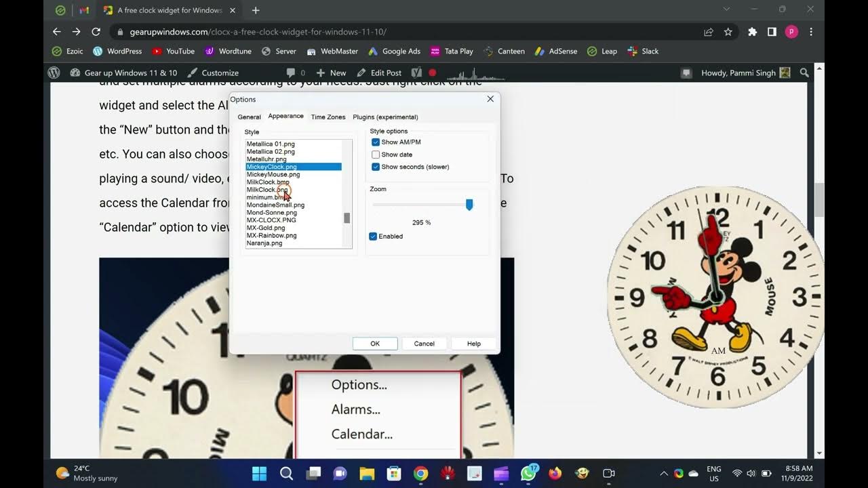Image resolution: width=868 pixels, height=488 pixels.
Task: Click the address bar URL field
Action: (x=407, y=32)
